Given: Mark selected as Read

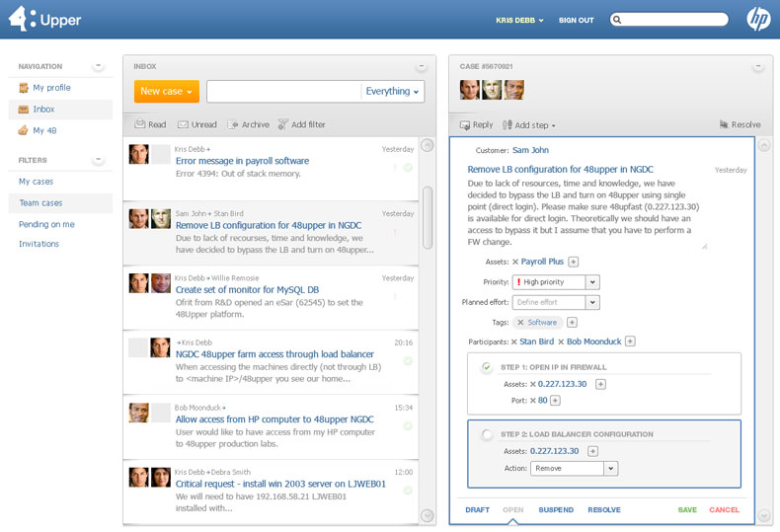Looking at the screenshot, I should 150,124.
